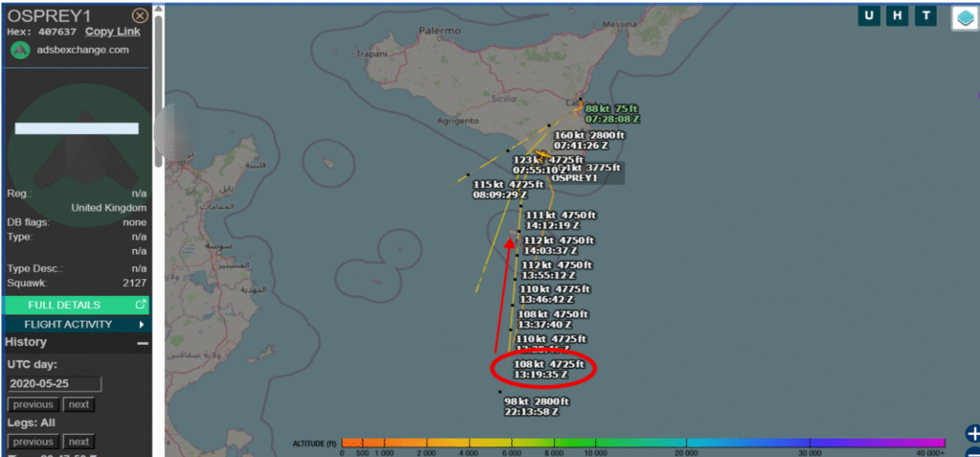This screenshot has height=457, width=980.
Task: Go to next UTC day
Action: 78,404
